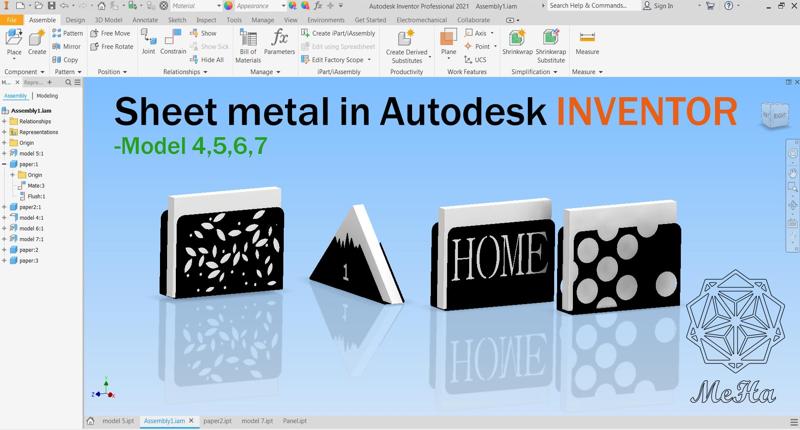Expand the Relationships tree folder
Viewport: 800px width, 430px height.
tap(4, 121)
